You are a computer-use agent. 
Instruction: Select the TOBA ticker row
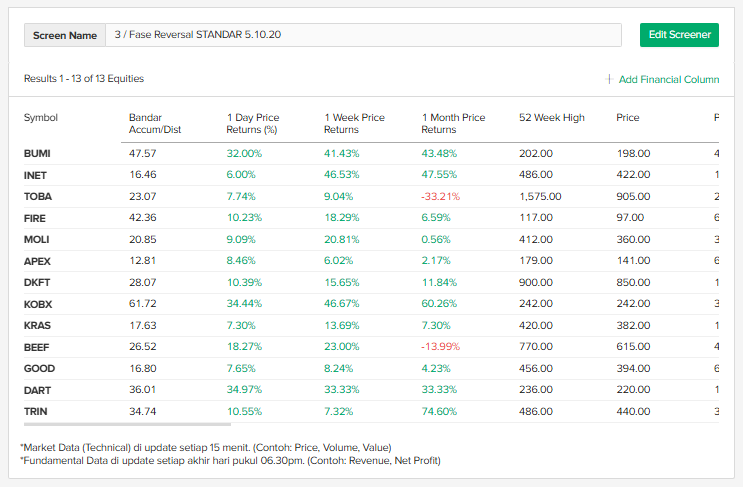pyautogui.click(x=37, y=197)
